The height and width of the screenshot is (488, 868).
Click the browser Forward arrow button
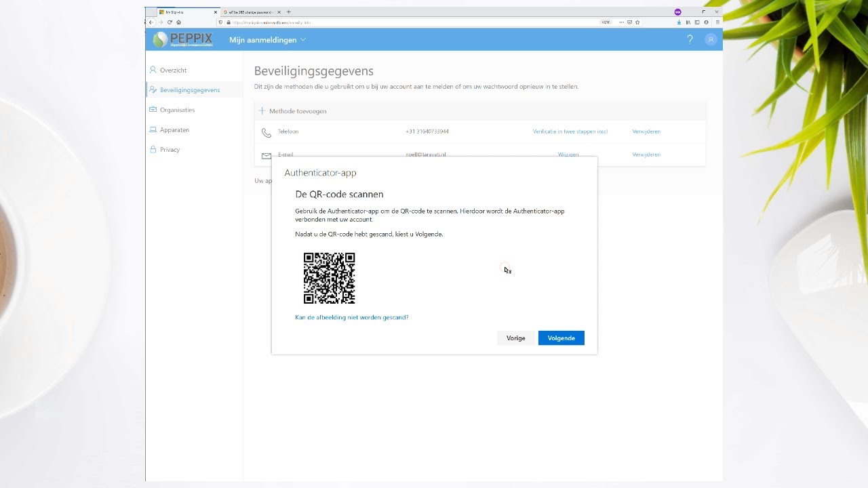pos(160,22)
